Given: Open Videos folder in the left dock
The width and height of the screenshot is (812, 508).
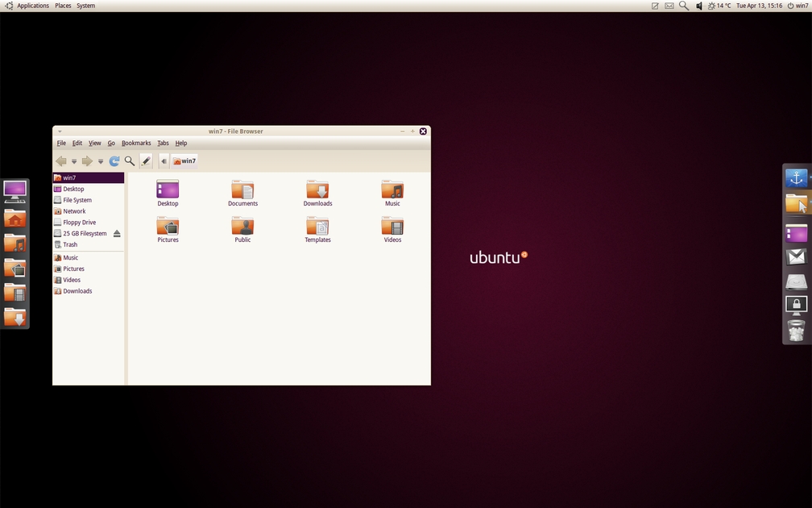Looking at the screenshot, I should 14,293.
